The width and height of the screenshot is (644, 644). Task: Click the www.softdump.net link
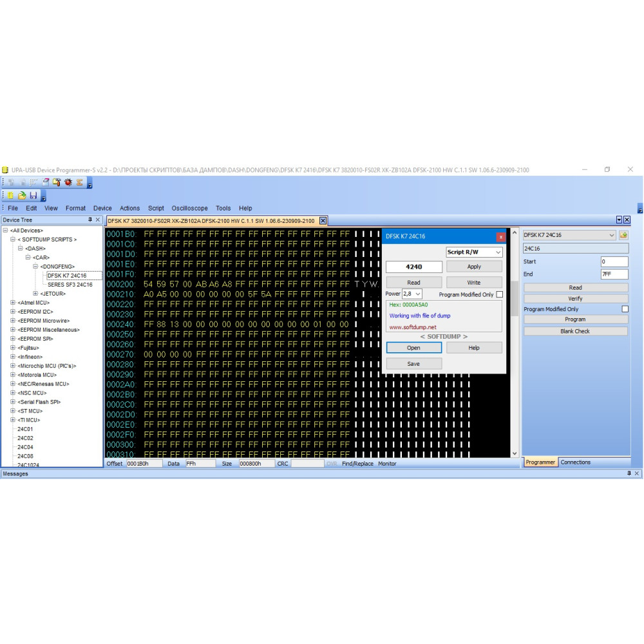pos(413,327)
